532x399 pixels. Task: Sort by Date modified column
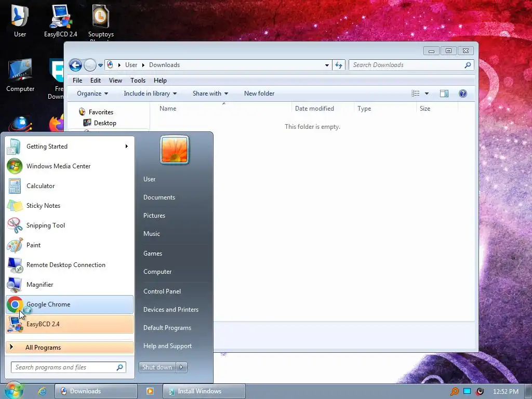coord(322,109)
